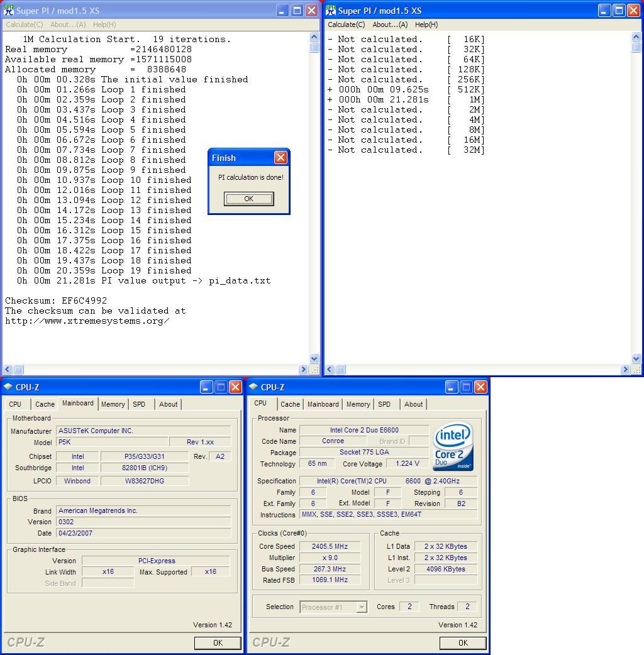Click right CPU-Z title bar icon
The width and height of the screenshot is (644, 655).
[x=253, y=387]
